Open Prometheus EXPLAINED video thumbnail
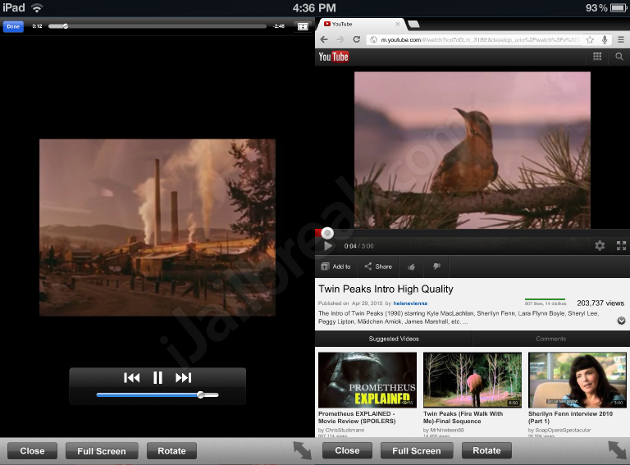 coord(368,380)
